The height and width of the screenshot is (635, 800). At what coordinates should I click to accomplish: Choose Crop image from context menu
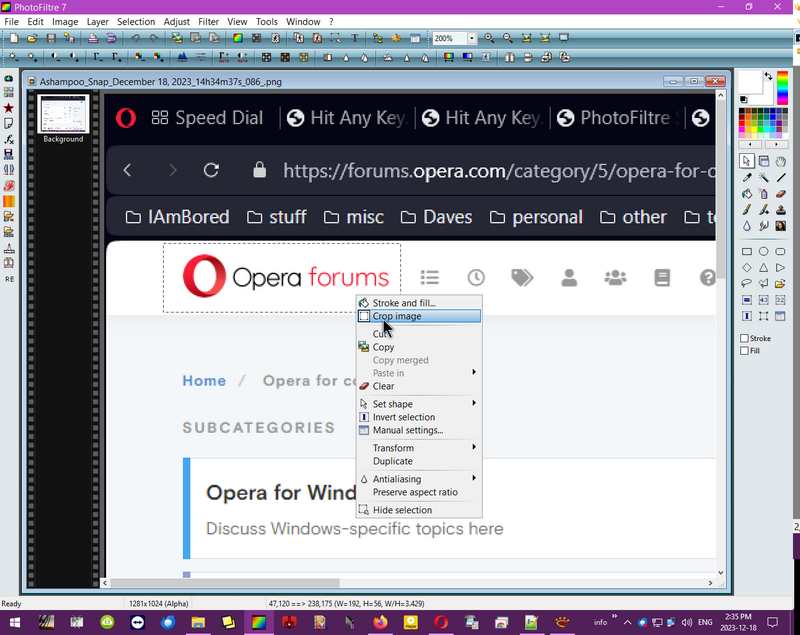click(x=397, y=316)
